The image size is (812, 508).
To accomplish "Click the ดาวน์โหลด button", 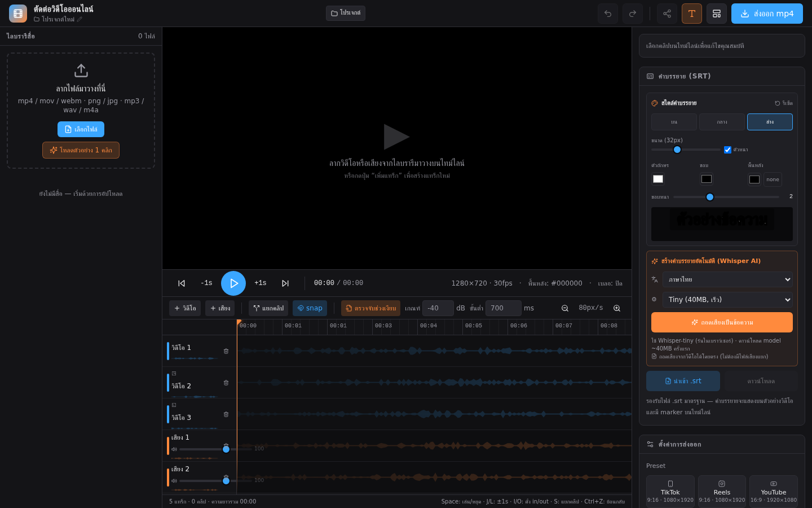I will point(761,381).
